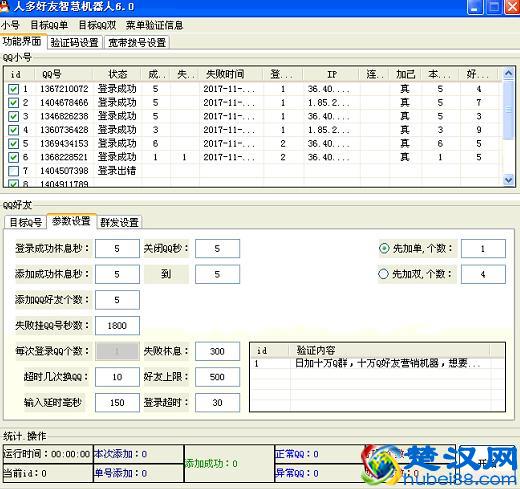Click the 失败休息 field showing 300
Screen dimensions: 520x489
[217, 351]
